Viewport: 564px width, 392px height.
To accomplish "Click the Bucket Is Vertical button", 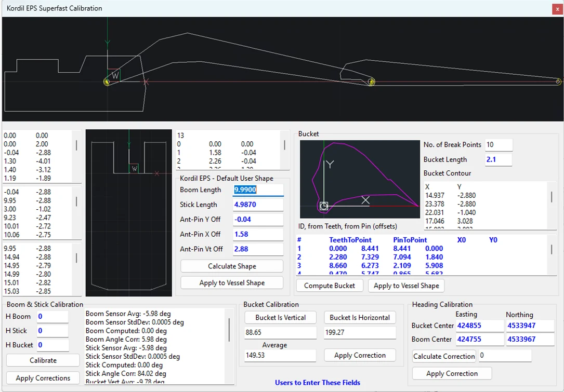I will coord(281,318).
